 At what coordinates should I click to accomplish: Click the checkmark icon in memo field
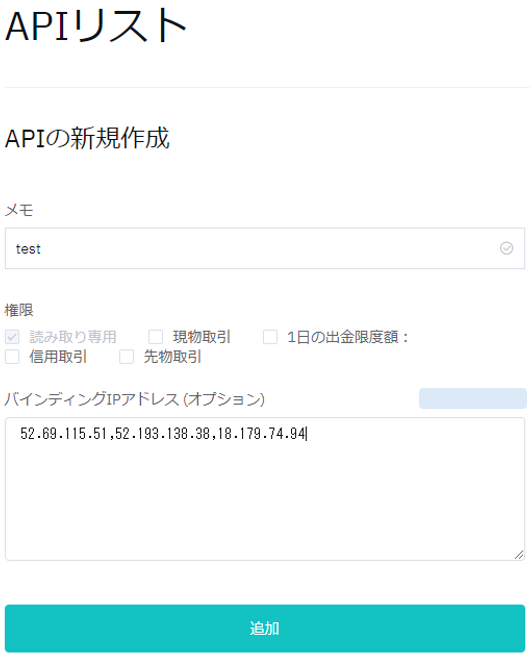pyautogui.click(x=506, y=248)
